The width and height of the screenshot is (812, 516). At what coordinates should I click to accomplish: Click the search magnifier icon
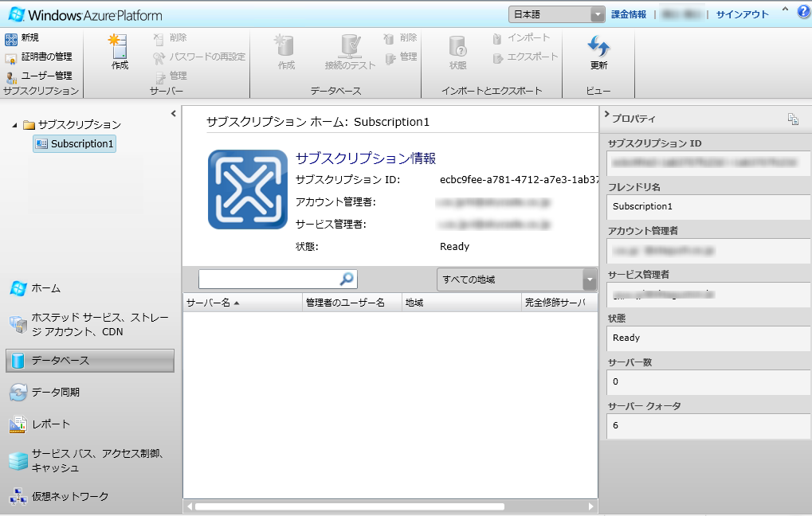click(x=347, y=279)
